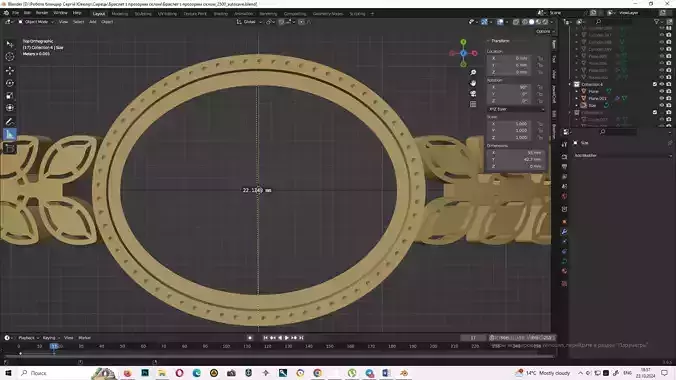Click the zoom viewport magnifier icon
Image resolution: width=676 pixels, height=380 pixels.
473,72
